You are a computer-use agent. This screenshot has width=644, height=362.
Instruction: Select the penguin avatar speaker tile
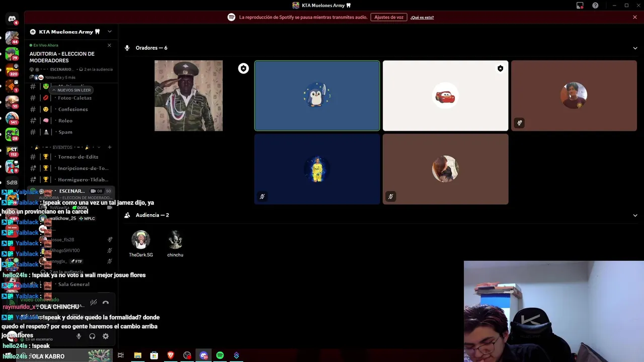pos(317,96)
